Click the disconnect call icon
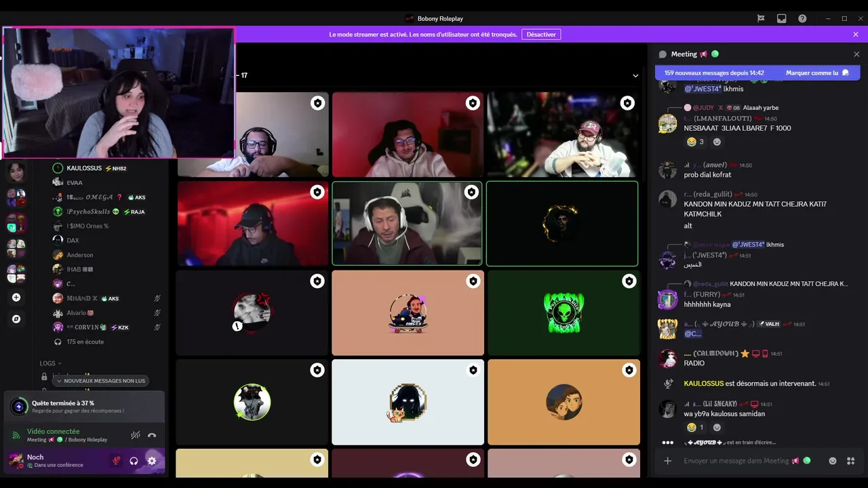The width and height of the screenshot is (868, 488). click(x=152, y=435)
